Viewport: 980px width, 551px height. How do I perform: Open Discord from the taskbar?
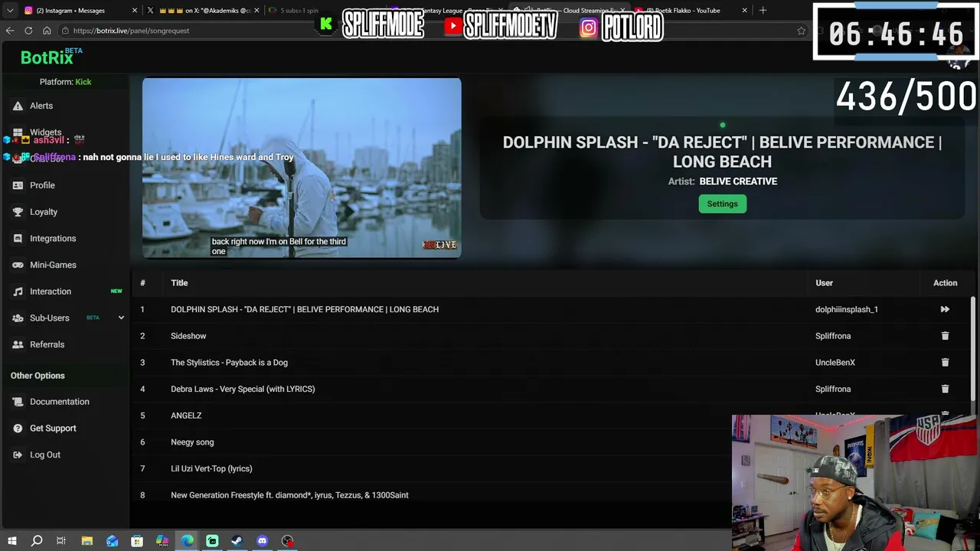point(262,541)
